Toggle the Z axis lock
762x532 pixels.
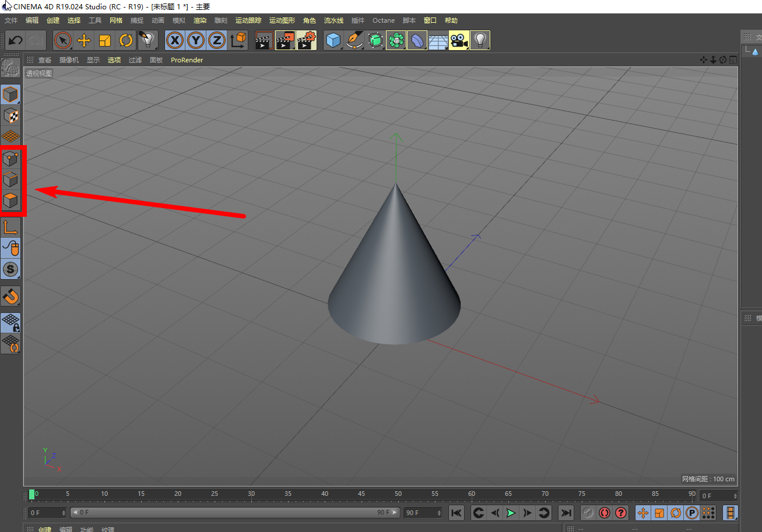(217, 40)
